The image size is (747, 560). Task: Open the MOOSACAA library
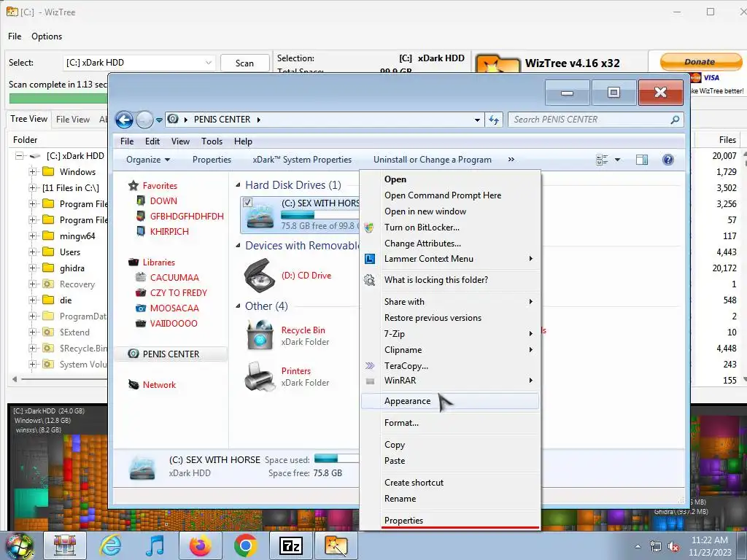(x=174, y=308)
